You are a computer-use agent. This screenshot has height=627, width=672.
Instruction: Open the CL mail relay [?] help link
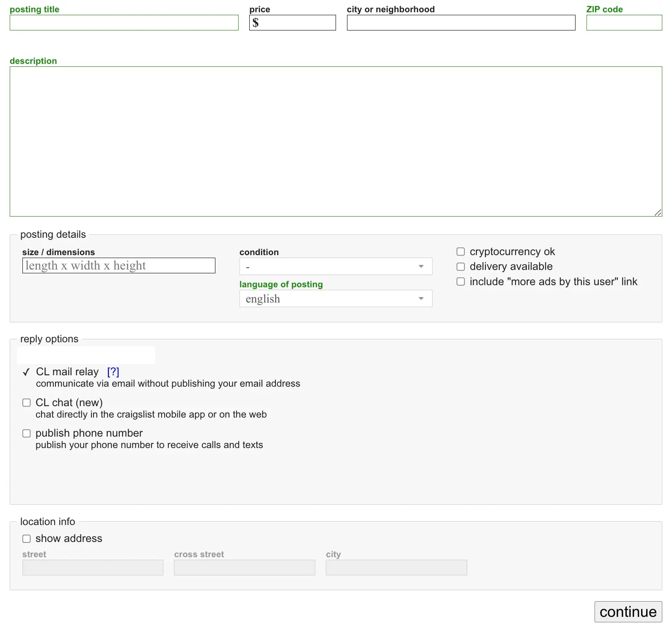pos(113,372)
